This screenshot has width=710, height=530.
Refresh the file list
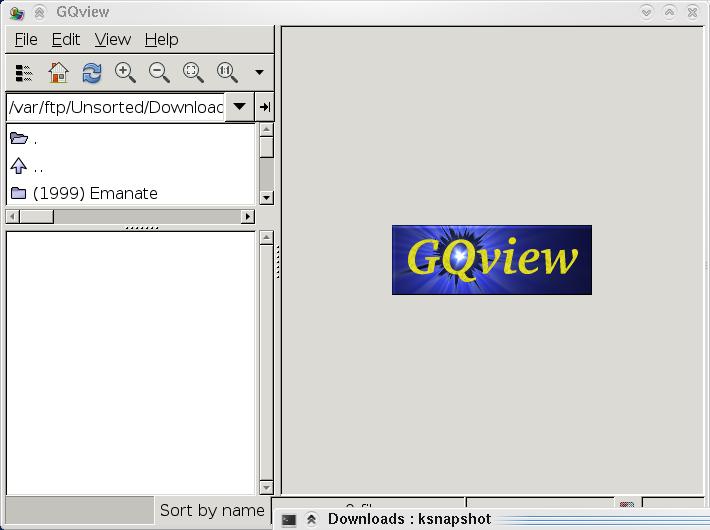[92, 72]
